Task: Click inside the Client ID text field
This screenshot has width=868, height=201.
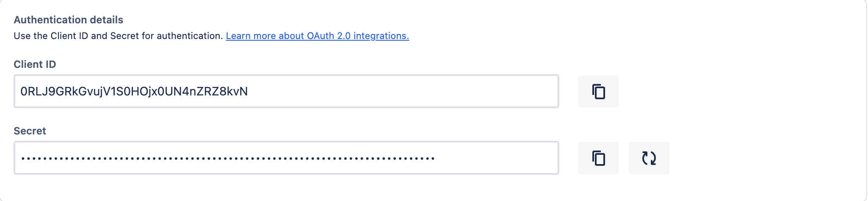Action: [286, 91]
